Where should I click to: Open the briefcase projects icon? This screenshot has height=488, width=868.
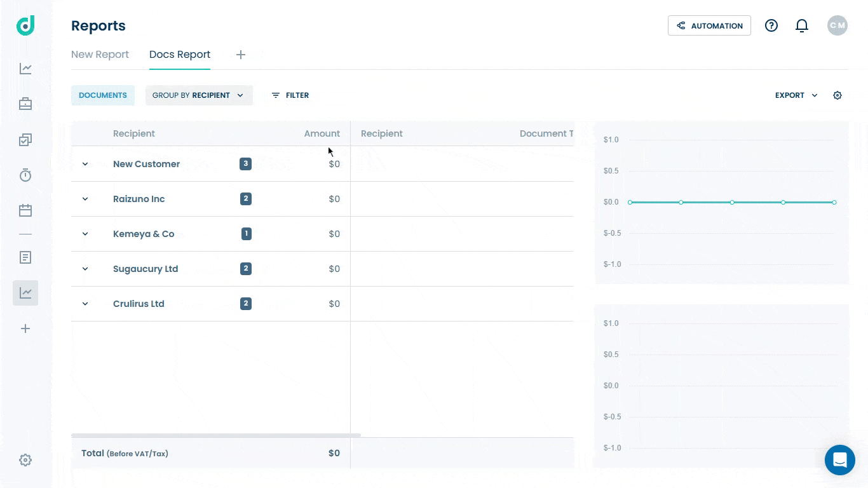[x=25, y=104]
